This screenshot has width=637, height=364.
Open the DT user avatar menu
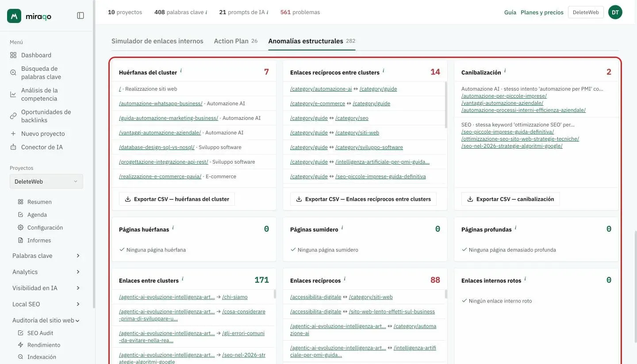[x=615, y=12]
